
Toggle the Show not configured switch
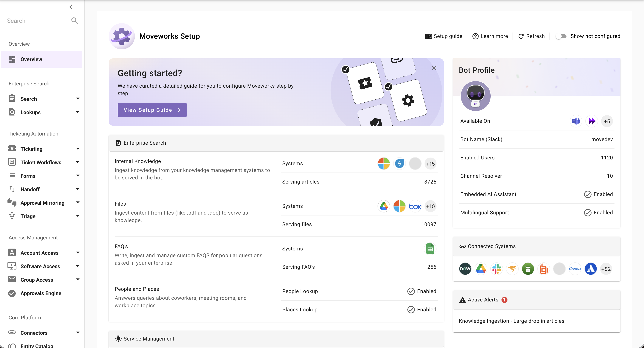[561, 36]
